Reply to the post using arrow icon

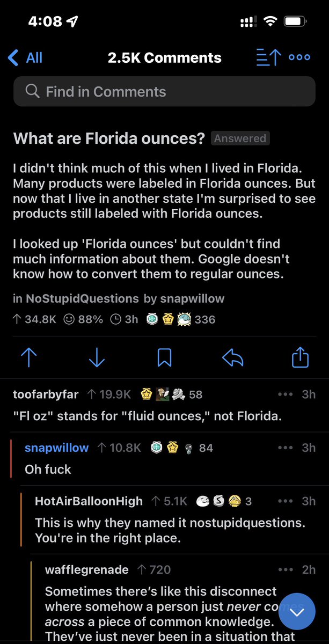[232, 358]
